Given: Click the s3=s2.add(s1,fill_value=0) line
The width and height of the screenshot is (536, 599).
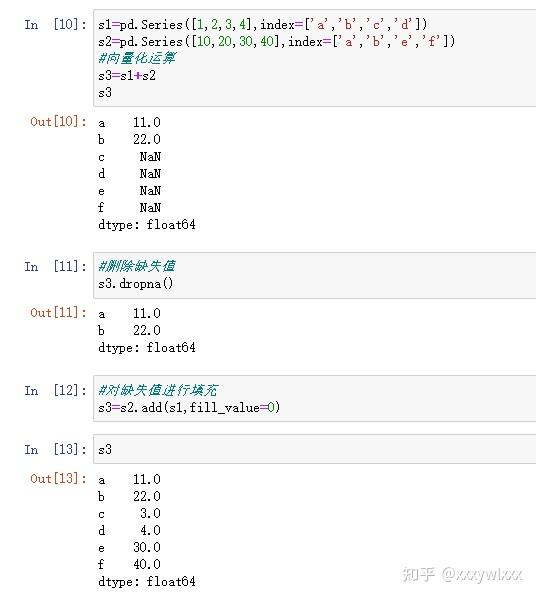Looking at the screenshot, I should [189, 408].
